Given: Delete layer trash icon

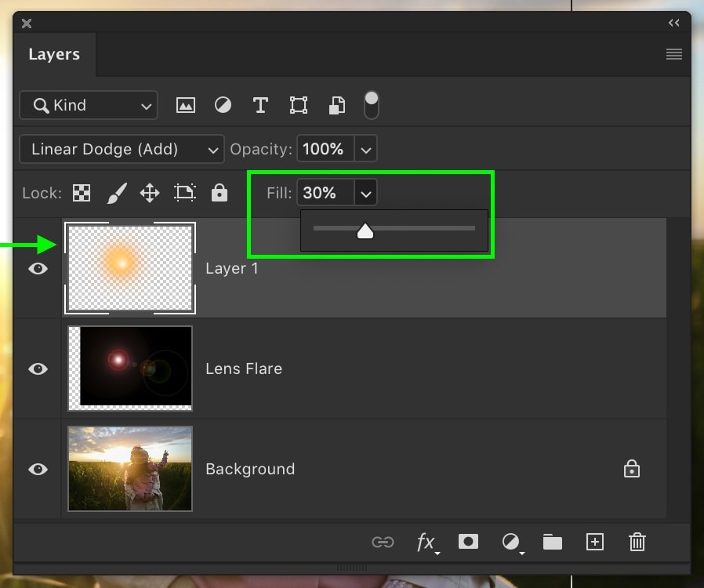Looking at the screenshot, I should (x=637, y=541).
